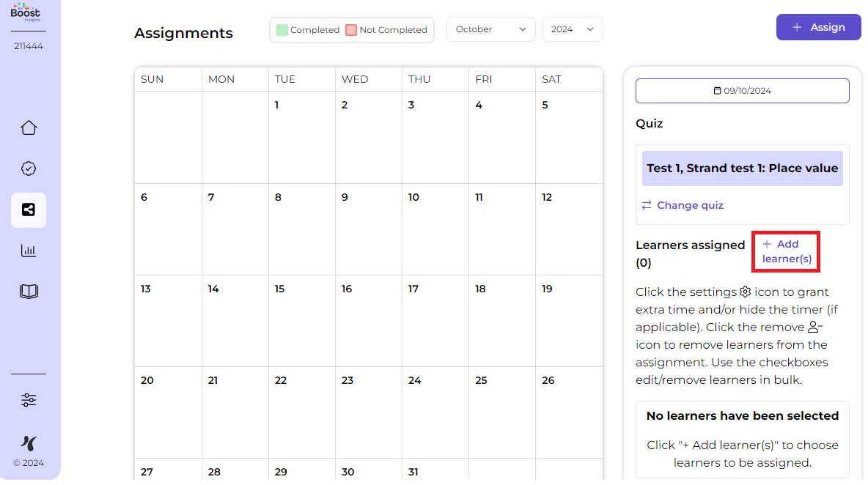The image size is (868, 485).
Task: Click the quiz title Test 1 Place value
Action: (x=742, y=168)
